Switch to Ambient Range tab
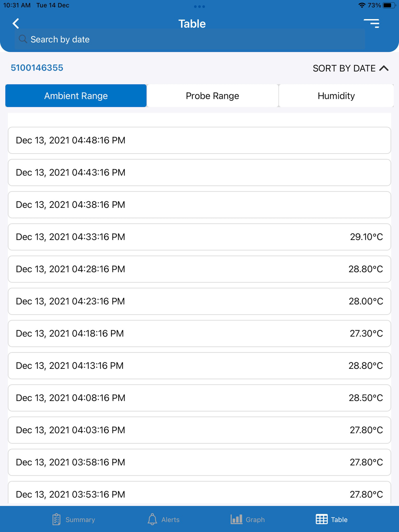The image size is (399, 532). click(x=76, y=96)
